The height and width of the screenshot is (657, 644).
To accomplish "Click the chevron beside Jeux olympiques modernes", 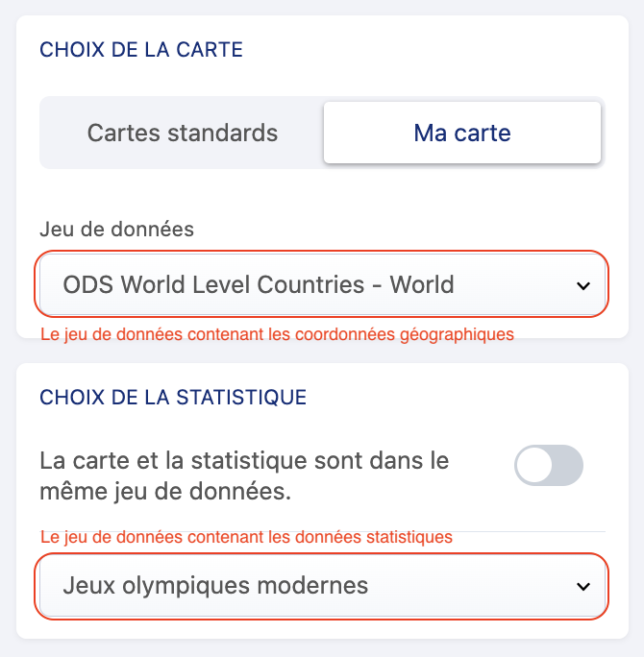I will [x=582, y=586].
